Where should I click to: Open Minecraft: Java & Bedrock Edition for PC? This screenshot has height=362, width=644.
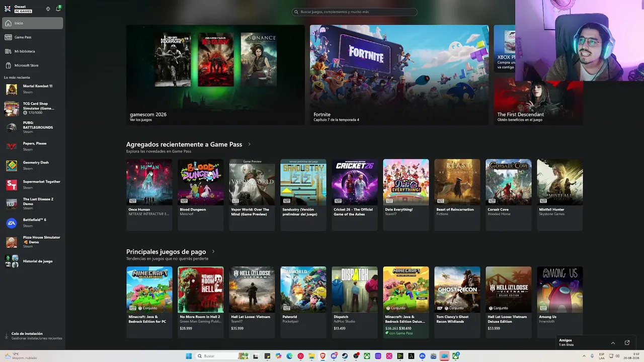coord(149,302)
